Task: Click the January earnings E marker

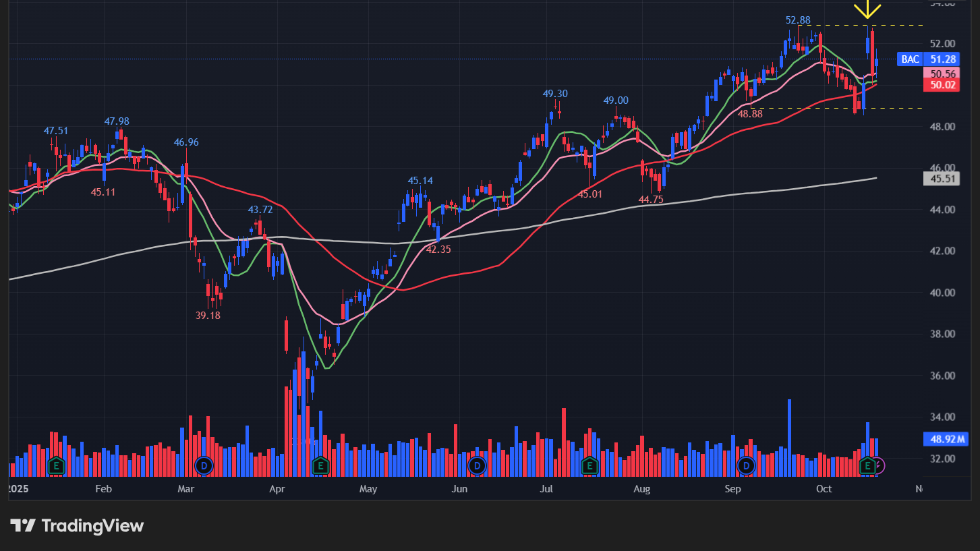Action: click(x=57, y=465)
